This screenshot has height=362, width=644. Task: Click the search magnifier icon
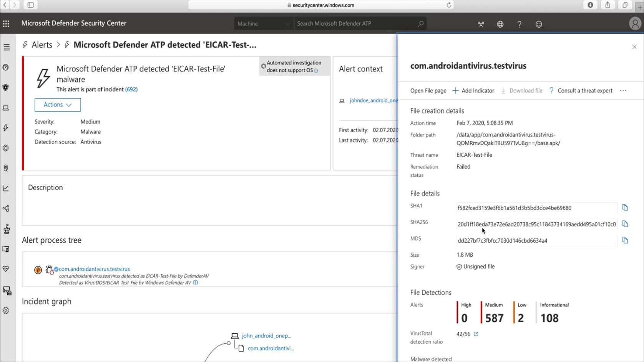pyautogui.click(x=421, y=23)
